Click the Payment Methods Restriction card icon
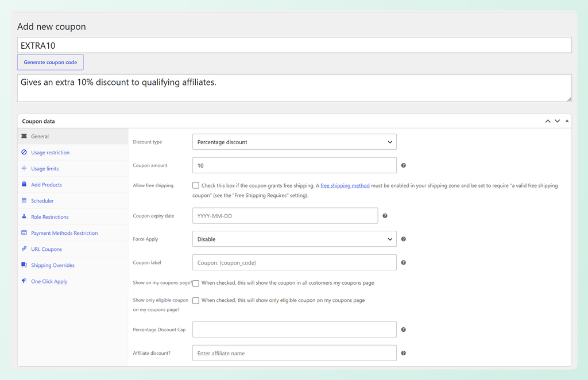Viewport: 588px width, 380px height. pos(24,232)
